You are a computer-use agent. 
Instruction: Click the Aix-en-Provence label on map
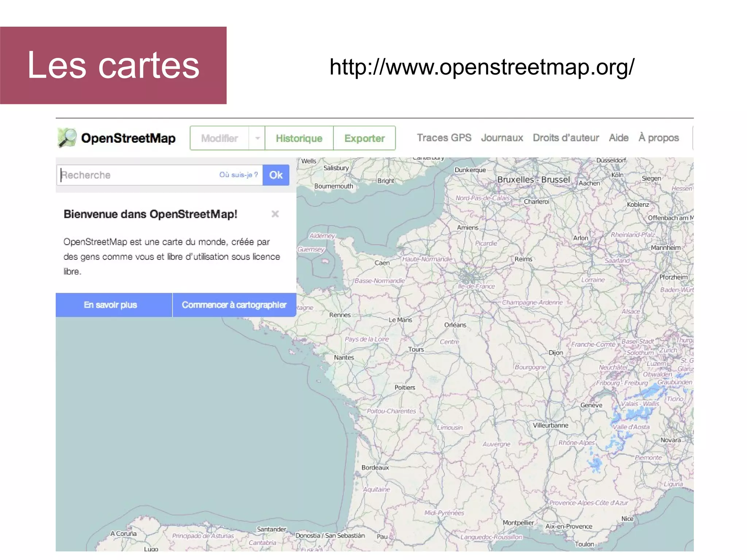tap(569, 526)
